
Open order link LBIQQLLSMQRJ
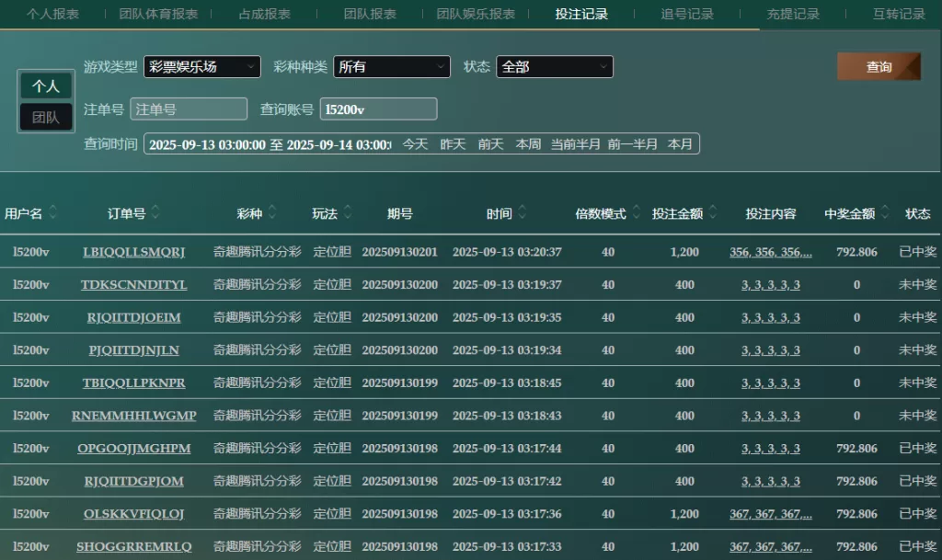(133, 252)
